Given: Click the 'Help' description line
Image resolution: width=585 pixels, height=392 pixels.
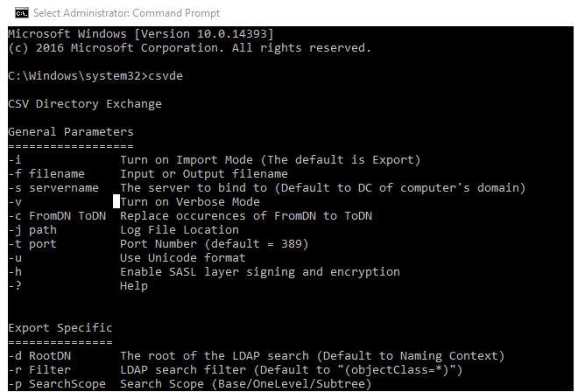Looking at the screenshot, I should pyautogui.click(x=134, y=286).
